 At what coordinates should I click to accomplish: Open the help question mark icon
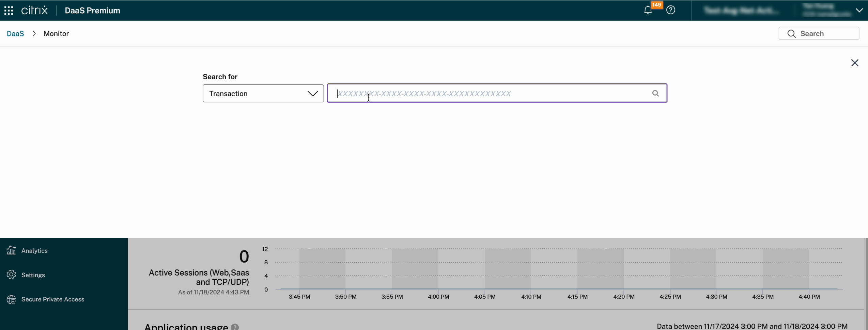pos(671,10)
